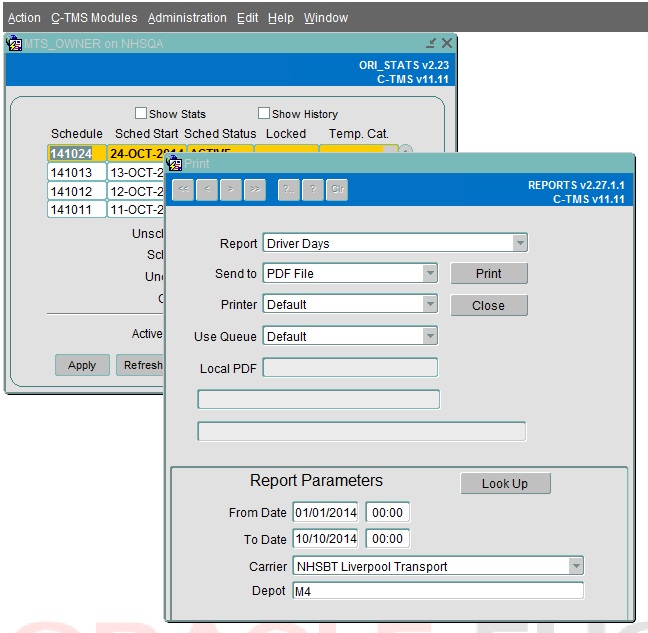This screenshot has height=633, width=648.
Task: Click the 13-OCT sched start cell
Action: [136, 172]
